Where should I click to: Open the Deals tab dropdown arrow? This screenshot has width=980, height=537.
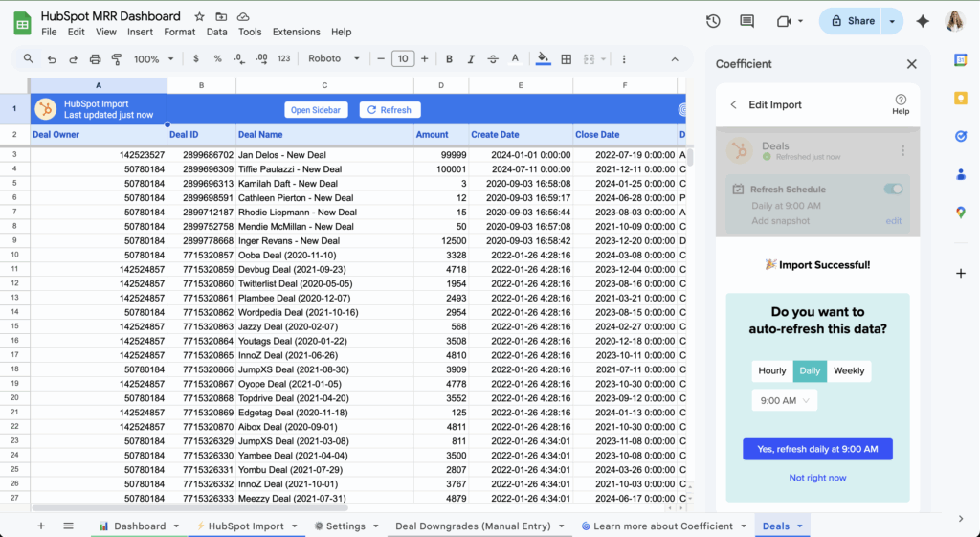799,526
